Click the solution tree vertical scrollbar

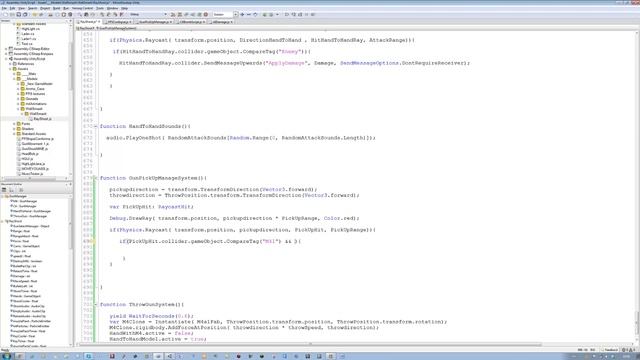point(71,65)
